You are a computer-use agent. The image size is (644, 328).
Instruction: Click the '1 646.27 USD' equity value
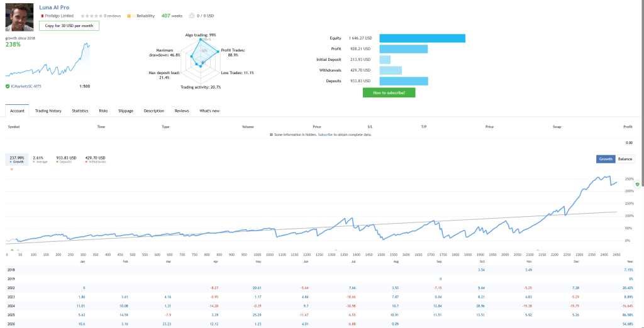pyautogui.click(x=360, y=38)
